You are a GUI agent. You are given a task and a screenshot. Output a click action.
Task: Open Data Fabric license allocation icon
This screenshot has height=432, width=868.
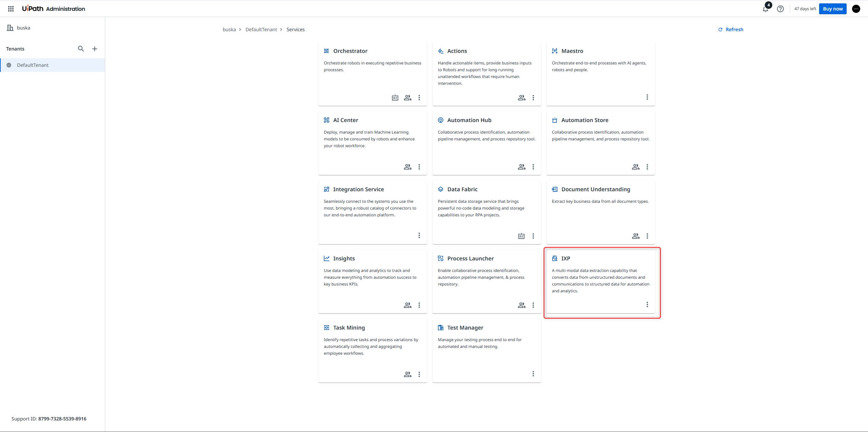click(521, 236)
